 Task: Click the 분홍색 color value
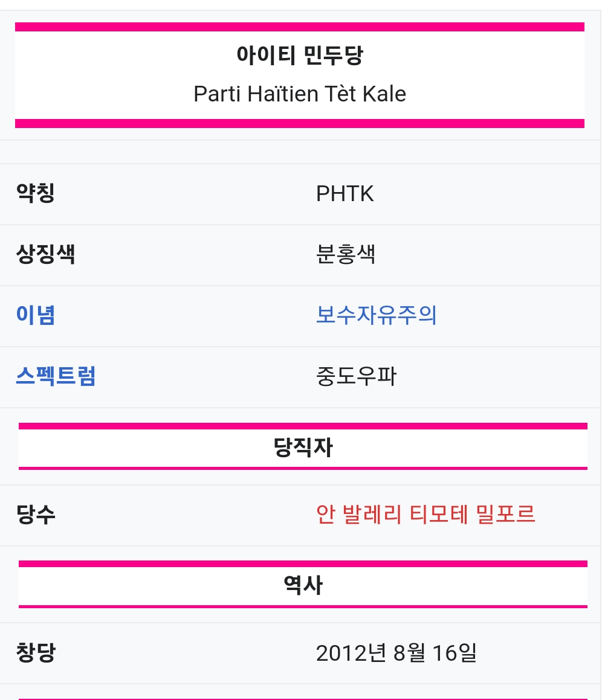point(345,254)
